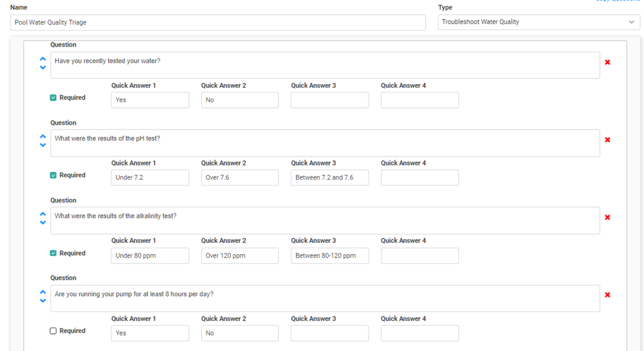
Task: Click the pump hours question text box
Action: tap(325, 298)
